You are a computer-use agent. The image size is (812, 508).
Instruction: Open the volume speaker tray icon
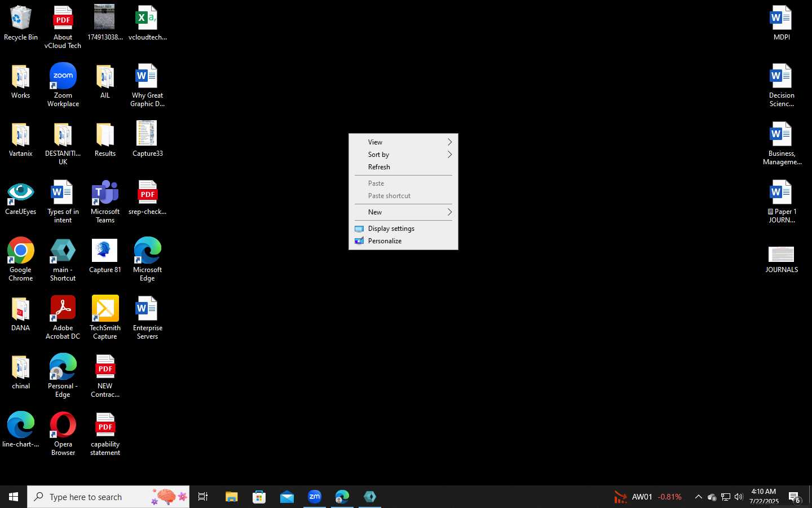click(739, 497)
